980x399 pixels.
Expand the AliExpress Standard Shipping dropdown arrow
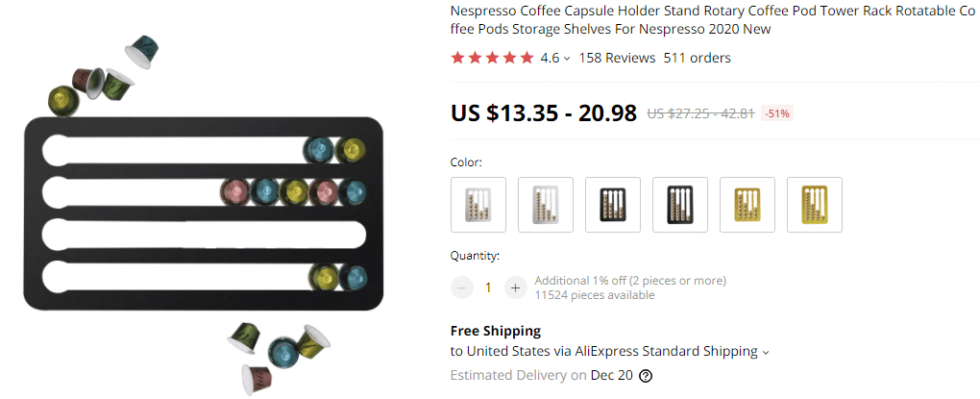coord(766,353)
